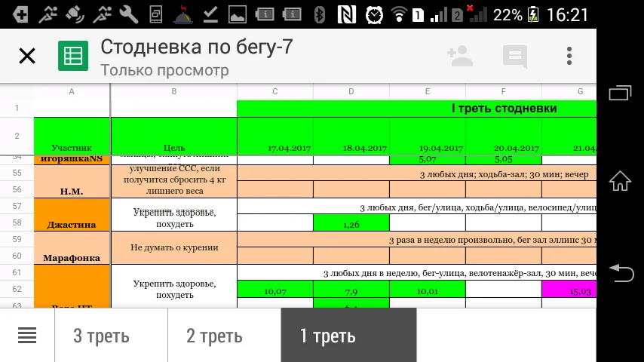The height and width of the screenshot is (362, 644).
Task: Select the 'Марафонка' participant cell
Action: 72,248
